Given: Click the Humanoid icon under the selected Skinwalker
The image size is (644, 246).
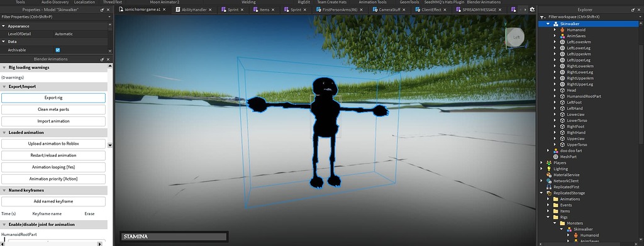Looking at the screenshot, I should tap(562, 30).
